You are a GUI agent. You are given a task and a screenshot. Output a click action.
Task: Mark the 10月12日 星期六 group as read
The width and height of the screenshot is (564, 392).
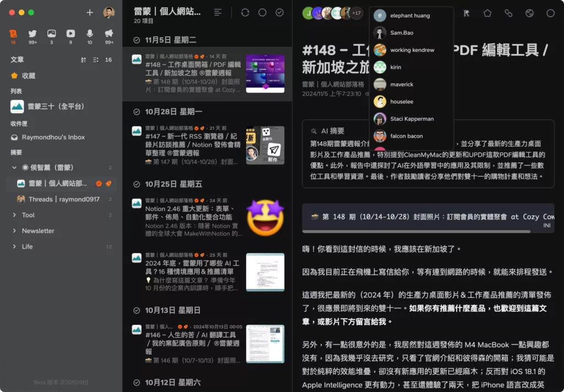click(x=137, y=383)
